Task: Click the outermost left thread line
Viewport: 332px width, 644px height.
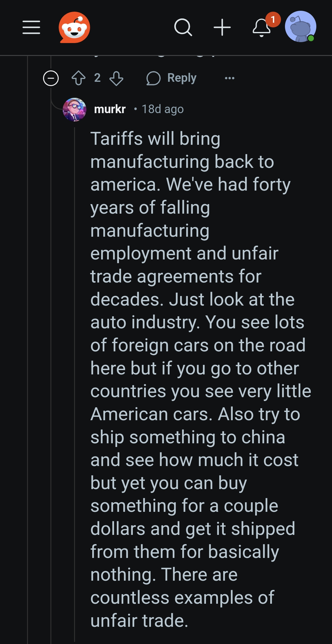Action: (28, 369)
